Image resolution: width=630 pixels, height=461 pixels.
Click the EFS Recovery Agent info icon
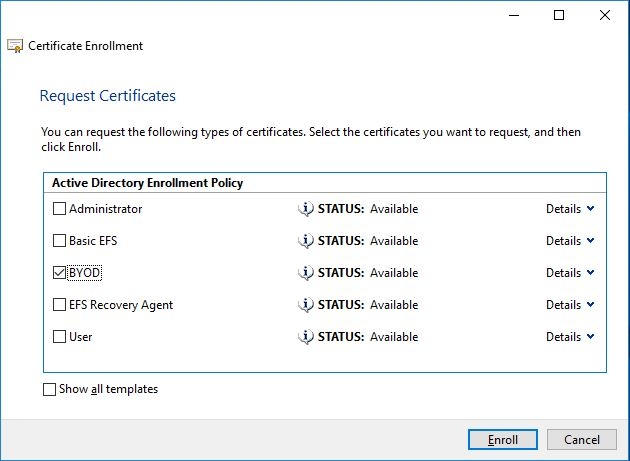coord(306,305)
